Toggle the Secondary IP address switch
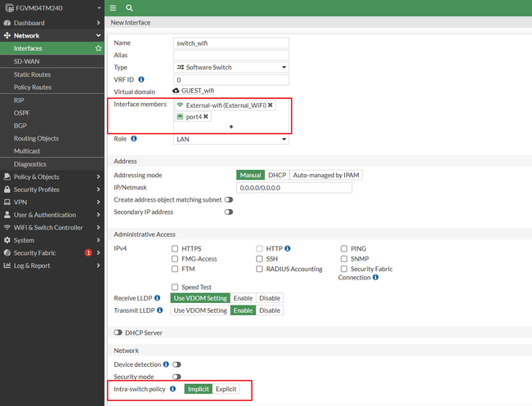The image size is (532, 406). click(x=229, y=212)
